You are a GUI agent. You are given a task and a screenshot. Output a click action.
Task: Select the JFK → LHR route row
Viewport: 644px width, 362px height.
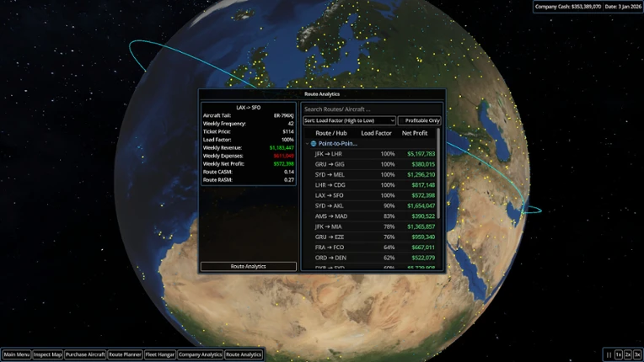tap(374, 154)
